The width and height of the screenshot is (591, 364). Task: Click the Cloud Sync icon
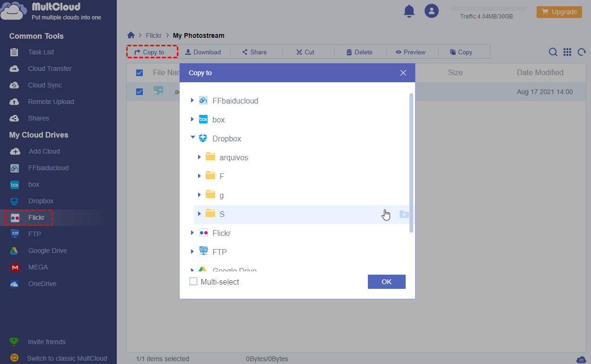(x=15, y=85)
